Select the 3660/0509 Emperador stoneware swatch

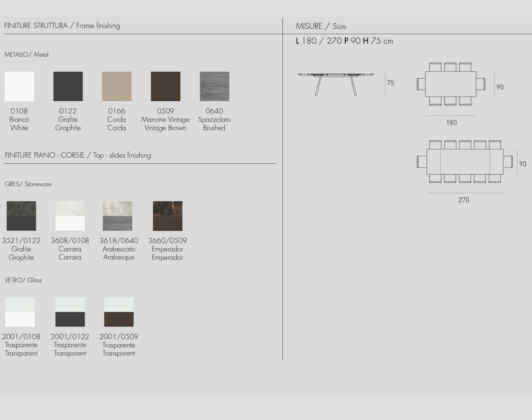(168, 216)
